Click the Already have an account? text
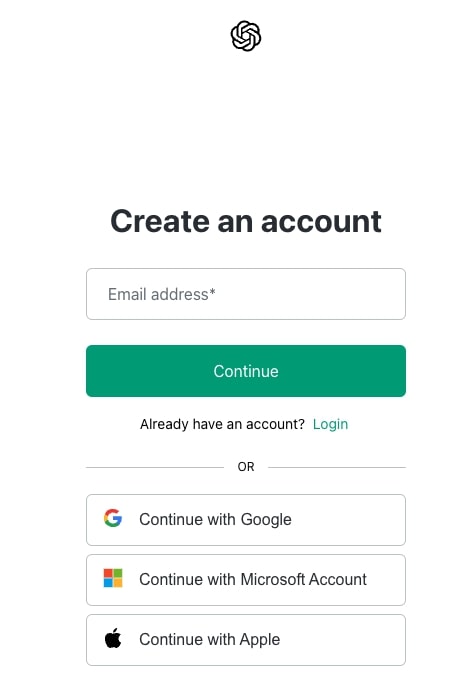Image resolution: width=464 pixels, height=699 pixels. pos(222,424)
